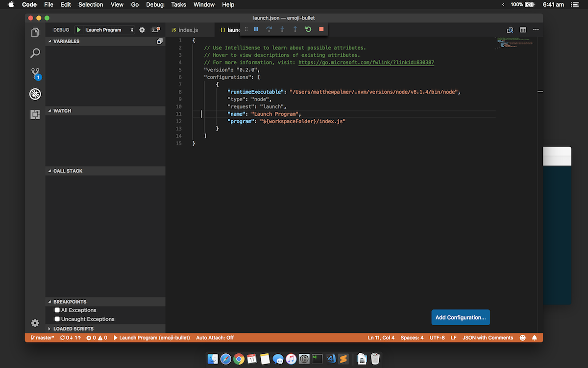Restart the debug session via restart icon
This screenshot has width=588, height=368.
pyautogui.click(x=308, y=29)
